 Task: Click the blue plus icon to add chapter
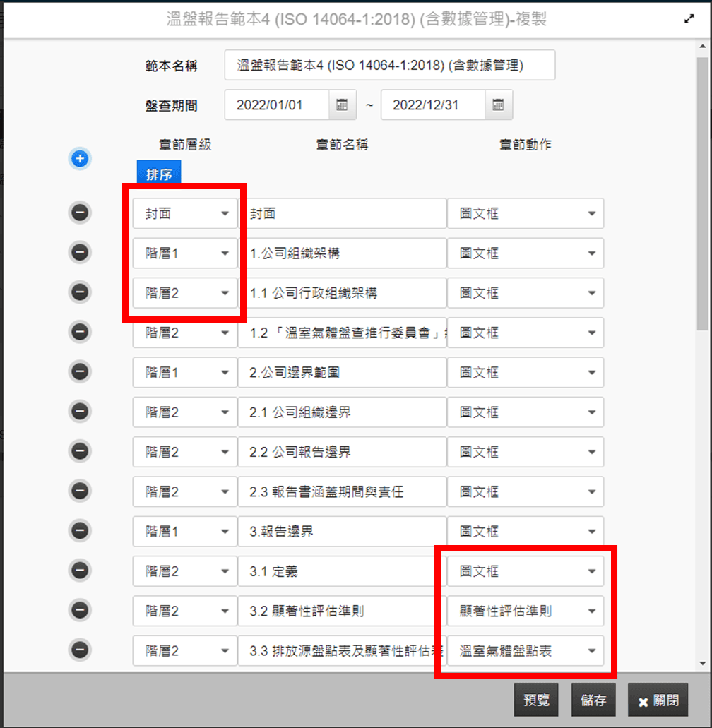(80, 159)
